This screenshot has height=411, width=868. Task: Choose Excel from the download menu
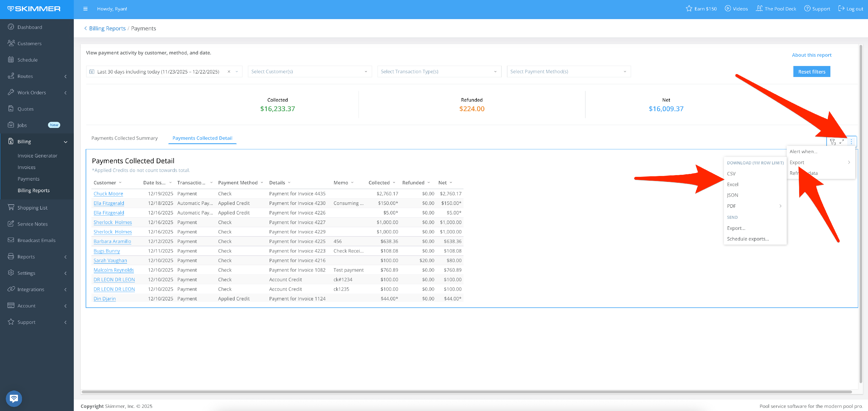(x=732, y=184)
